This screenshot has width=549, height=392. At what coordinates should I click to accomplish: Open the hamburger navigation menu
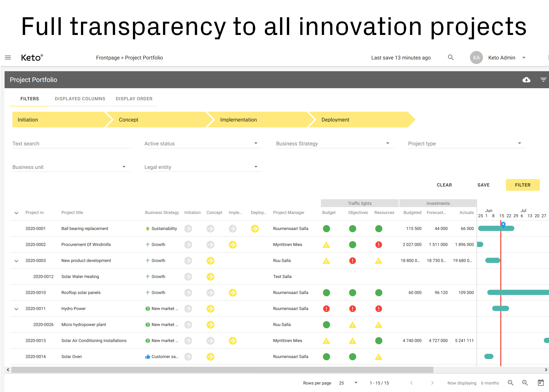(x=8, y=57)
